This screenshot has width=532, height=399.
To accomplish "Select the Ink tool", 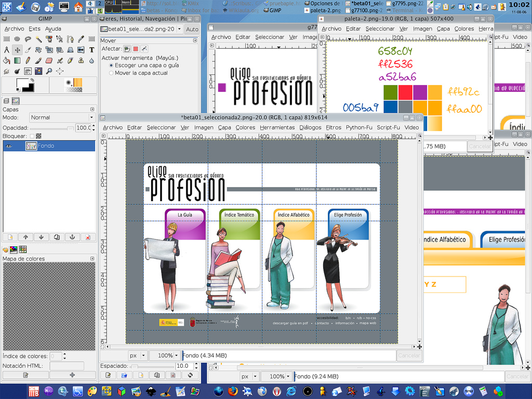I will coord(71,60).
